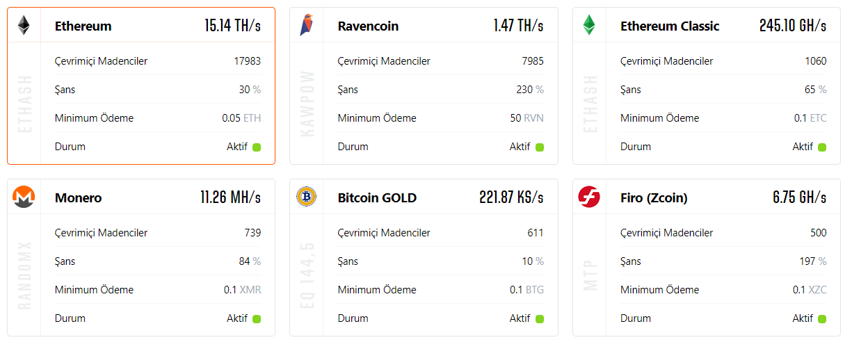Select the Firo (Zcoin) pool title
The image size is (868, 349).
(653, 198)
